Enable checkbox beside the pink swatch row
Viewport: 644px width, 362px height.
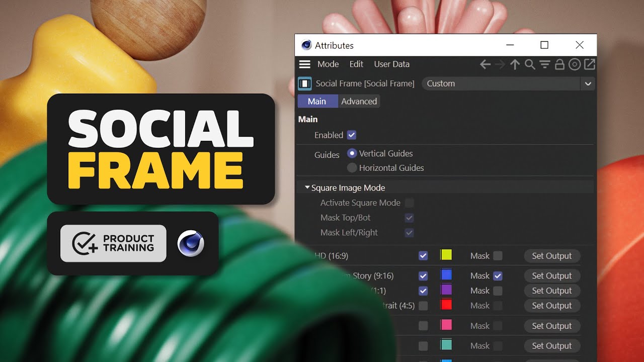[x=423, y=326]
